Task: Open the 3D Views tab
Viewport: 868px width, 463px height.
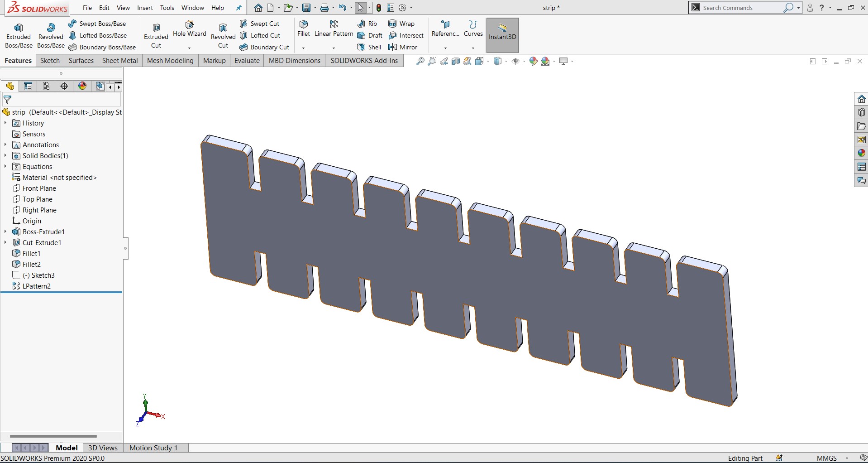Action: [x=103, y=448]
